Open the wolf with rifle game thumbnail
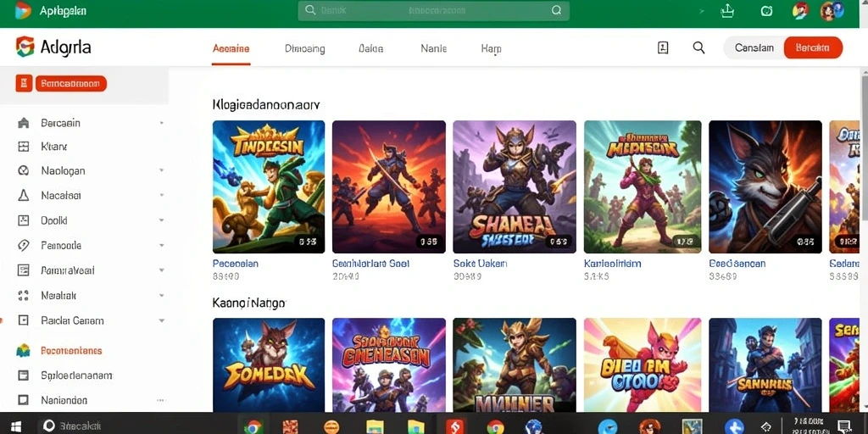This screenshot has height=434, width=868. click(765, 186)
